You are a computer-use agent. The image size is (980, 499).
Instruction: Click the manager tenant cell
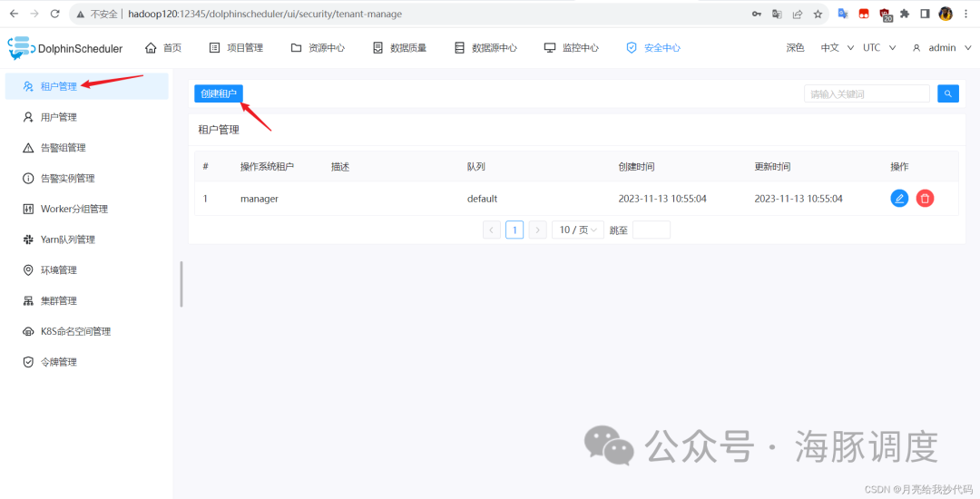coord(260,199)
